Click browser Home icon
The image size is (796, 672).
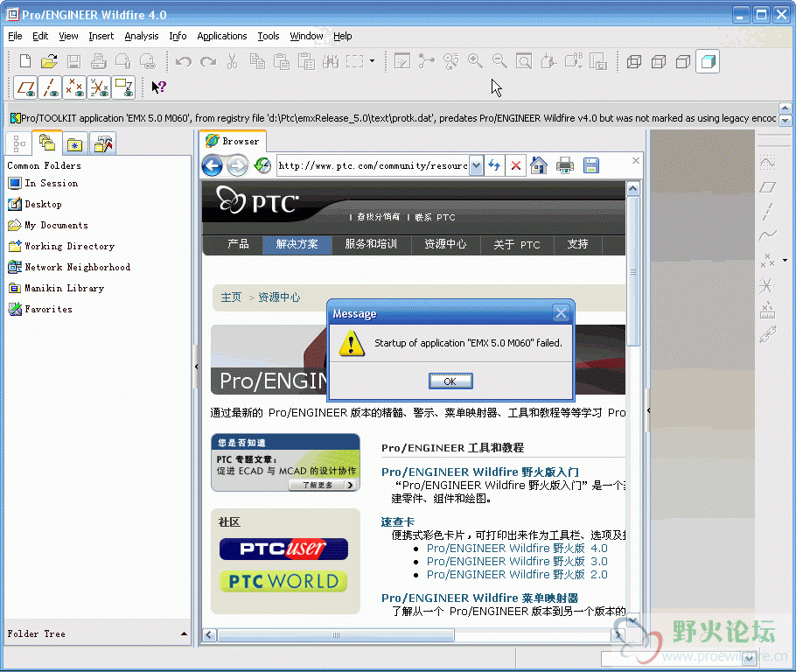coord(539,165)
